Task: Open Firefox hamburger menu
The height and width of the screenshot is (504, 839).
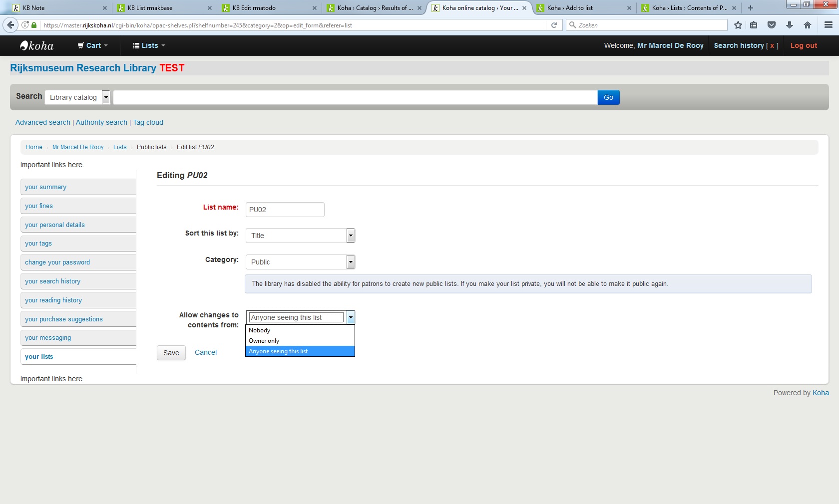Action: pos(829,25)
